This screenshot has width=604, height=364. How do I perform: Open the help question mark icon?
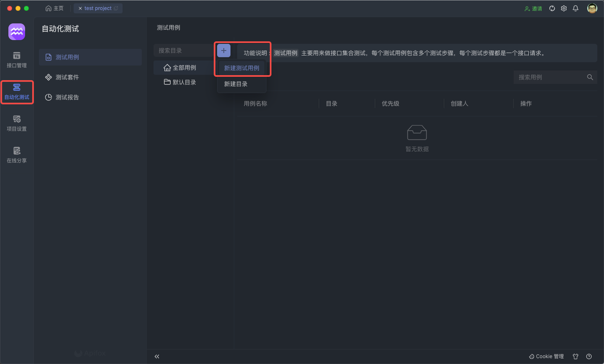[x=589, y=356]
